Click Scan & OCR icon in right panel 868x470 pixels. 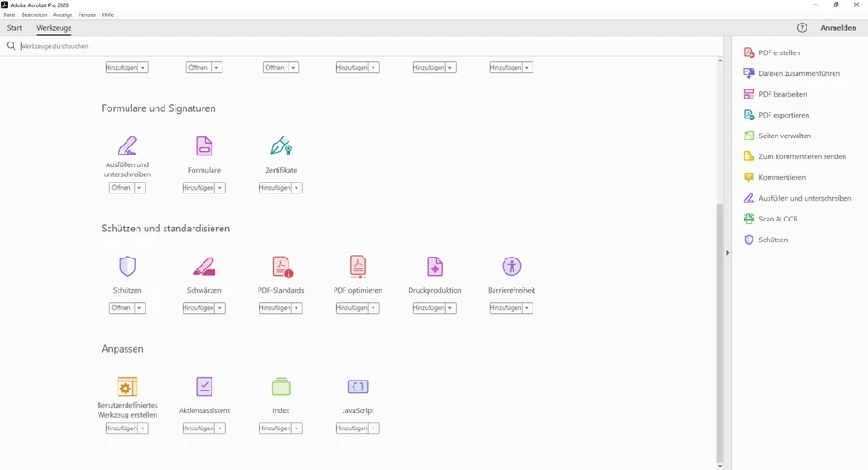click(749, 219)
